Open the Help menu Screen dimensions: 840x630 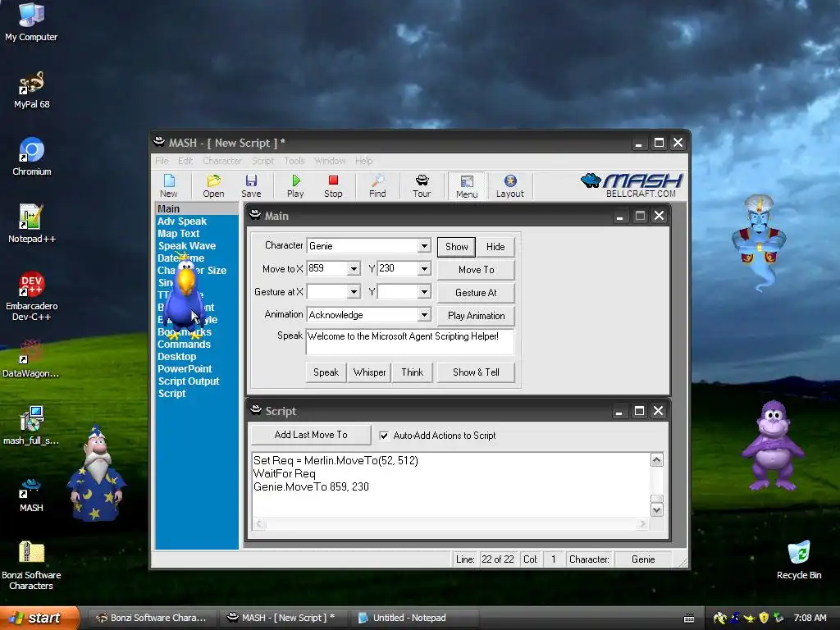(363, 161)
